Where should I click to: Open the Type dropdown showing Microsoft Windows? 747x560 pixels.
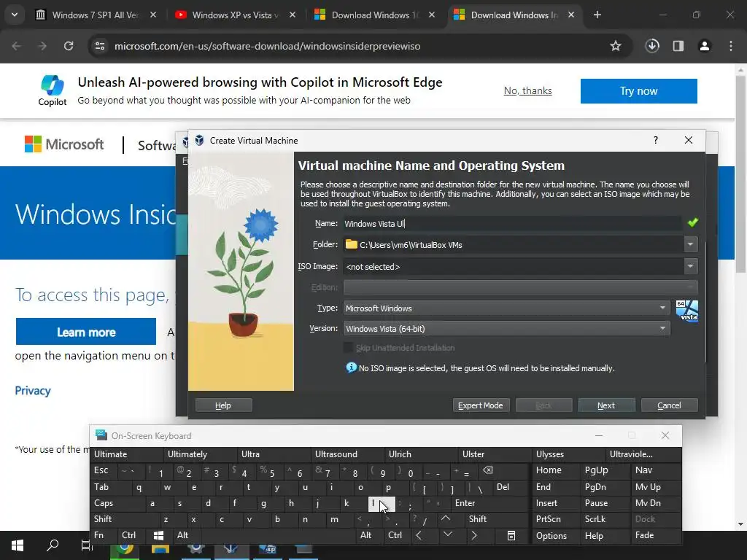pyautogui.click(x=506, y=308)
